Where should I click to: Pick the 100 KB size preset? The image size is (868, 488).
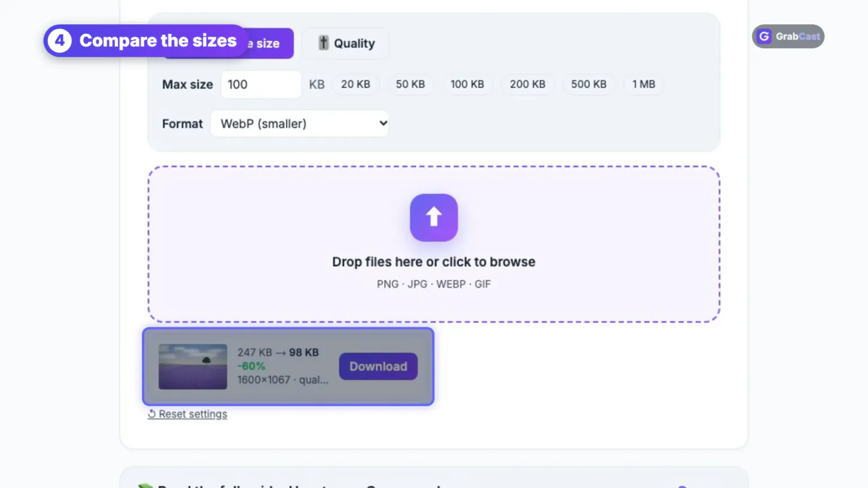pyautogui.click(x=467, y=84)
